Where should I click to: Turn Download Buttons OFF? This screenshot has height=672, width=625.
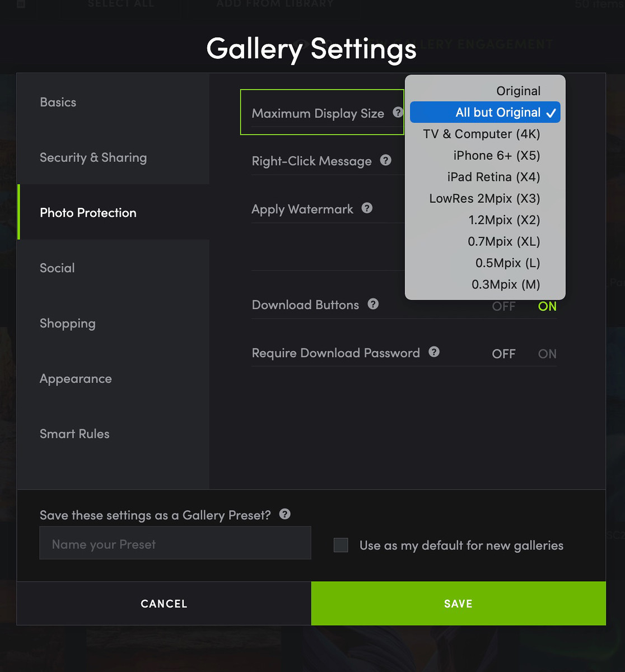coord(503,306)
